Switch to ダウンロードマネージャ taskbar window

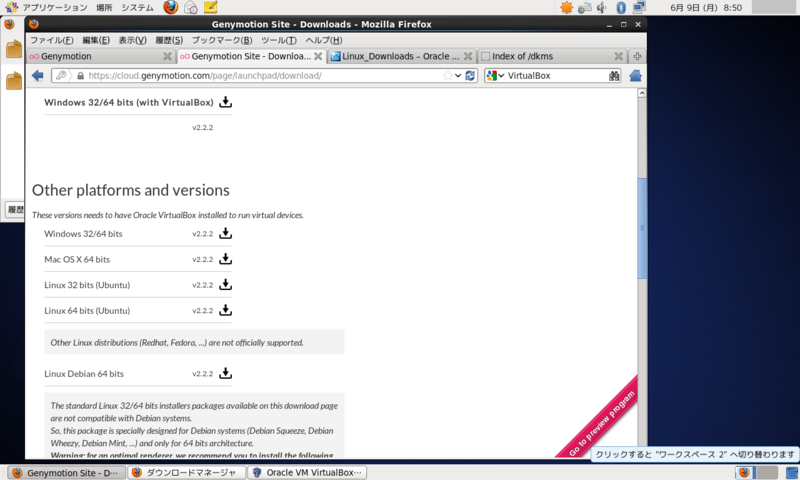point(186,473)
